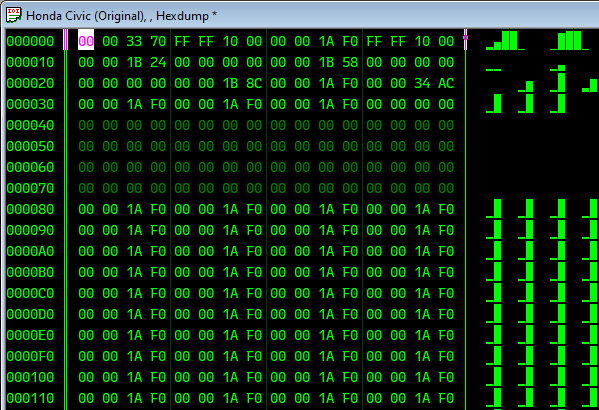Select byte 8C in row 000020
599x410 pixels.
254,83
